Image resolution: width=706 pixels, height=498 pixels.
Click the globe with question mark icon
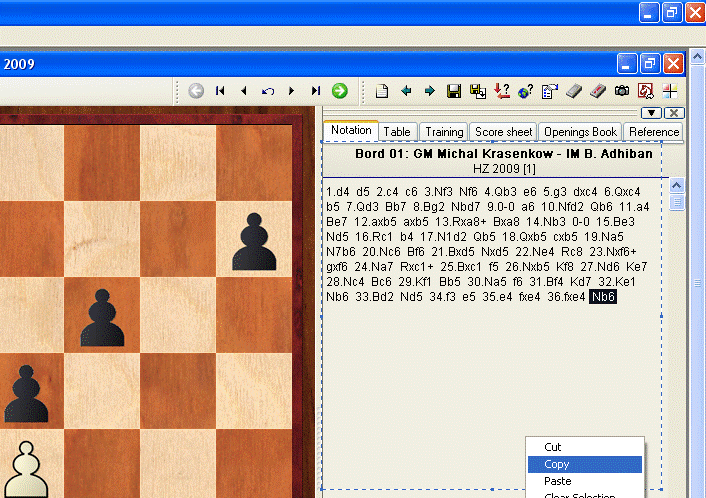point(526,91)
